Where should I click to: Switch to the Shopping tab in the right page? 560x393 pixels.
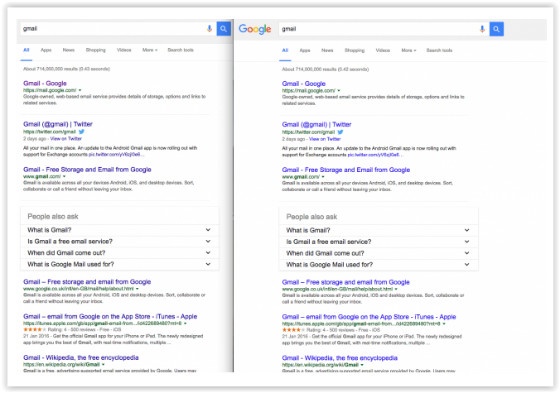coord(354,50)
